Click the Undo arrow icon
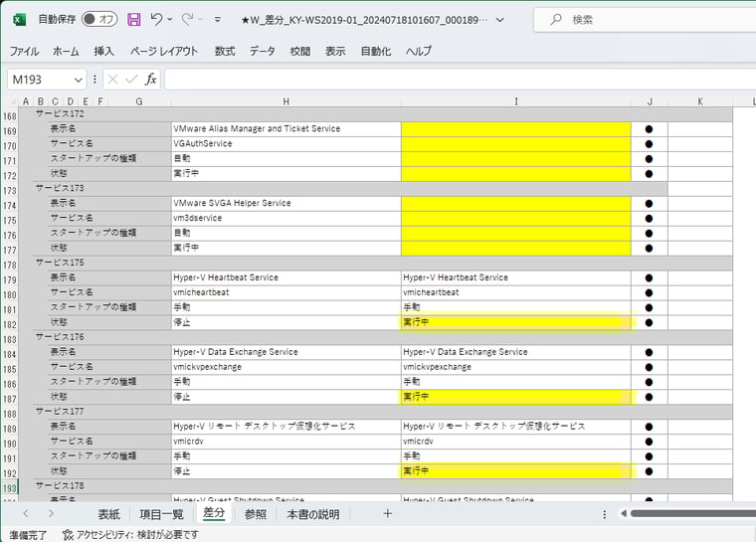Screen dimensions: 756x542 156,19
